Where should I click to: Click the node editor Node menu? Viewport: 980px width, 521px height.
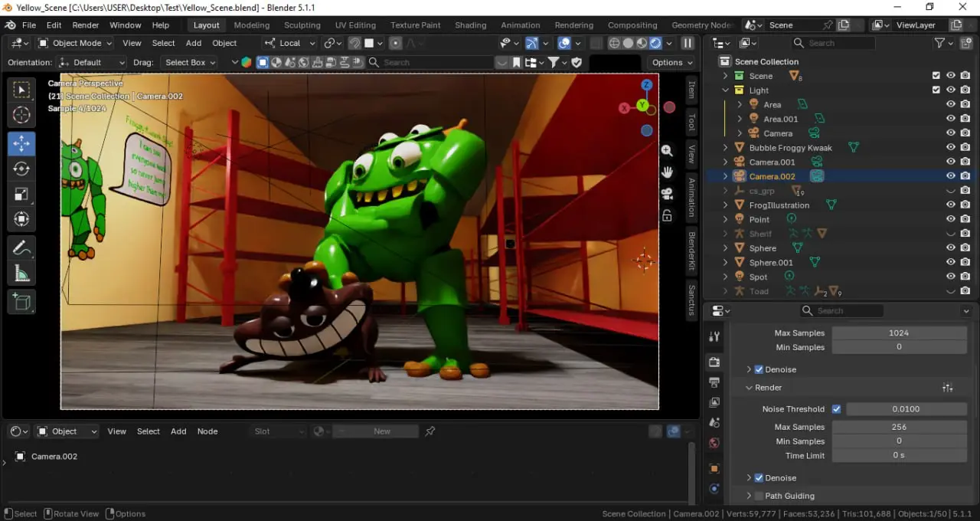(x=207, y=431)
